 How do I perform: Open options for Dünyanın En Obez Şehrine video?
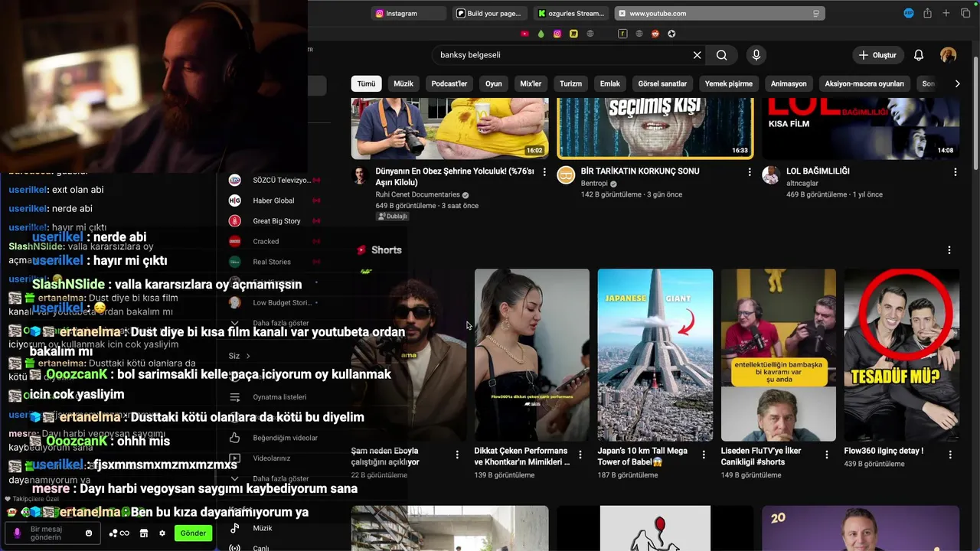(x=544, y=172)
